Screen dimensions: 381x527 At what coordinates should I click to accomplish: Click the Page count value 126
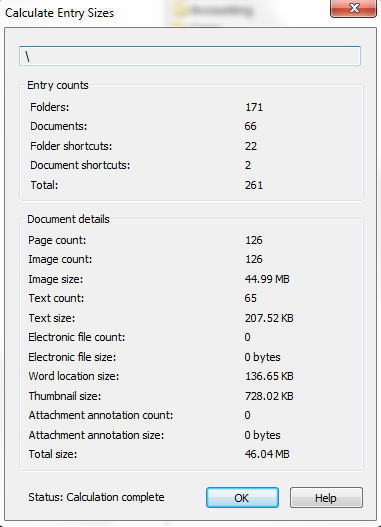coord(254,240)
